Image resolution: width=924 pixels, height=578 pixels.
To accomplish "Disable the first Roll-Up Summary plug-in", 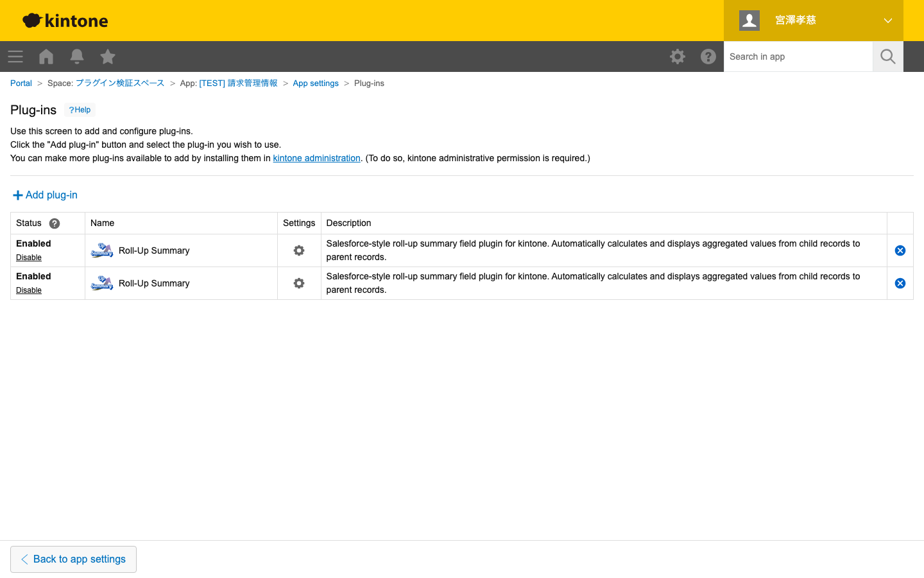I will (29, 258).
